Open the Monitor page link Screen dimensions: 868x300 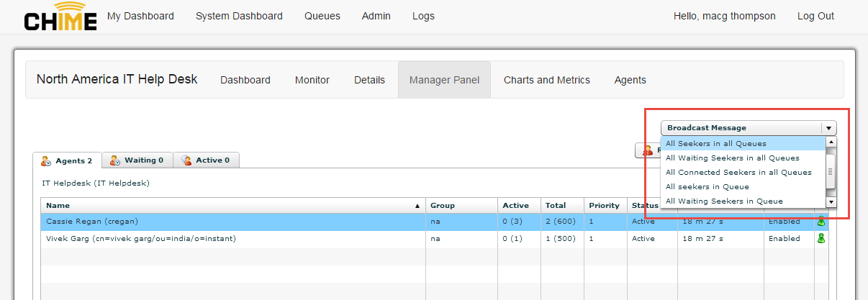pyautogui.click(x=312, y=80)
